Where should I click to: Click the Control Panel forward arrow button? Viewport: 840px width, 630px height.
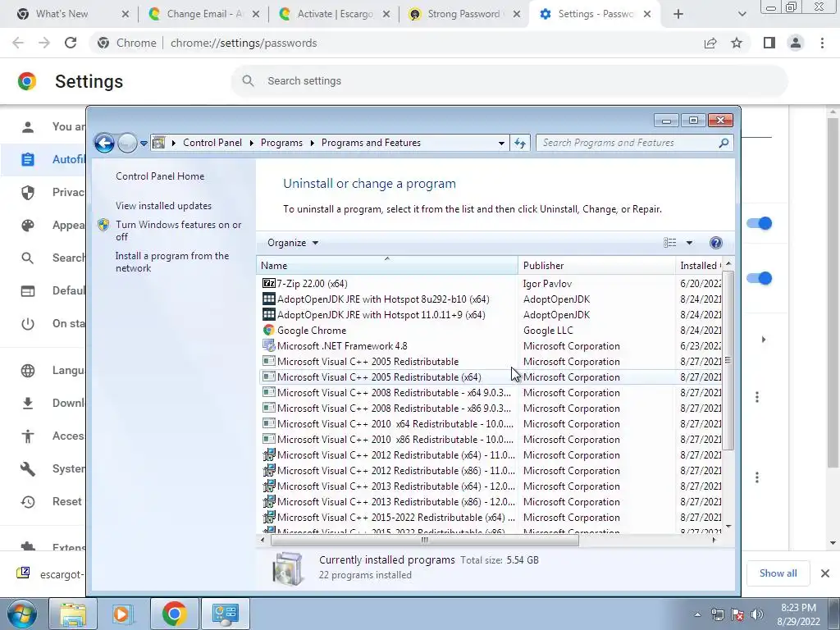coord(127,143)
